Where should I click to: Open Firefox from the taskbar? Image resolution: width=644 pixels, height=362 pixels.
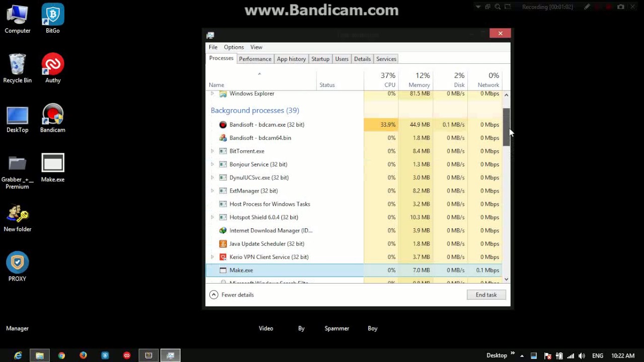pyautogui.click(x=83, y=355)
